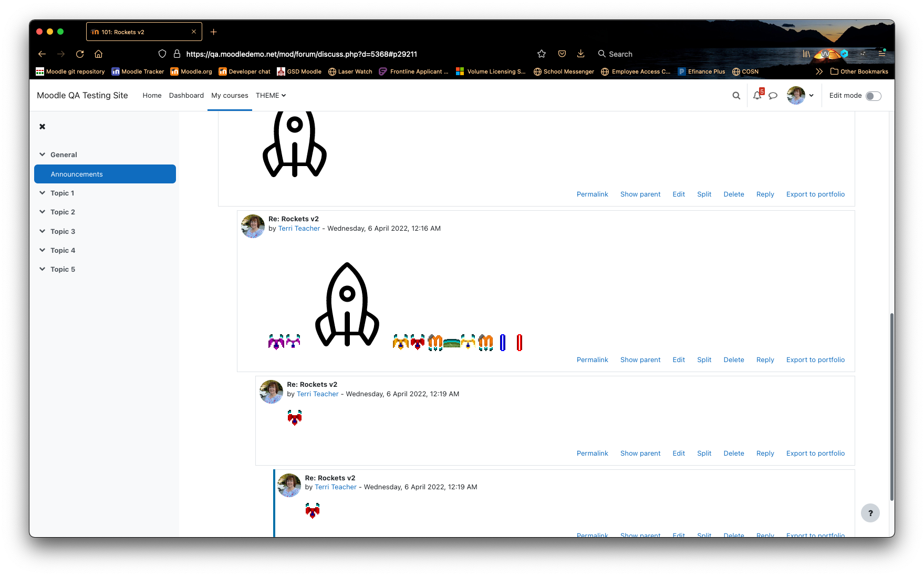
Task: Show more bookmarks with chevron
Action: point(819,71)
